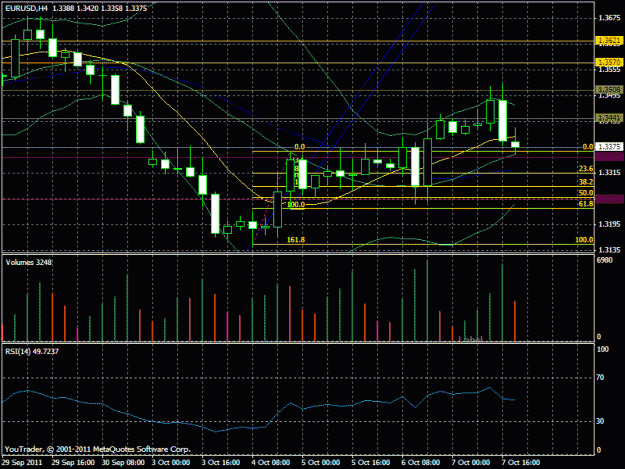Select the yellow 1.3621 horizontal line price tag

tap(609, 41)
